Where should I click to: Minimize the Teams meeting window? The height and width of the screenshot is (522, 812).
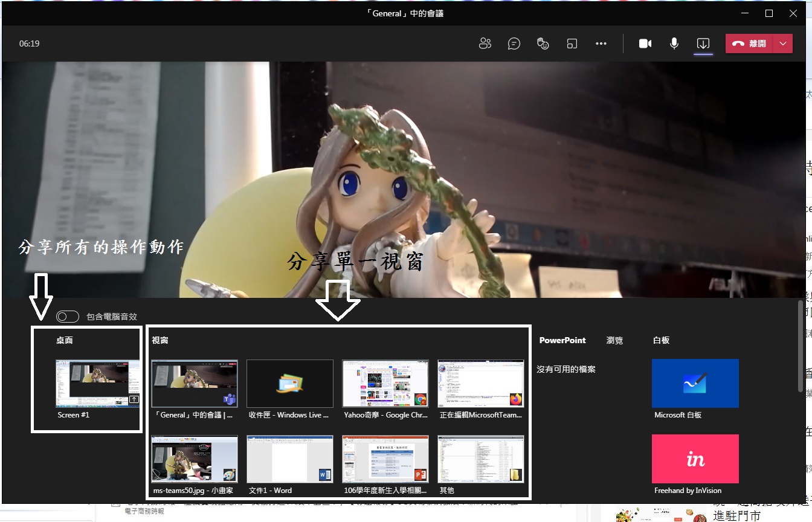[744, 13]
